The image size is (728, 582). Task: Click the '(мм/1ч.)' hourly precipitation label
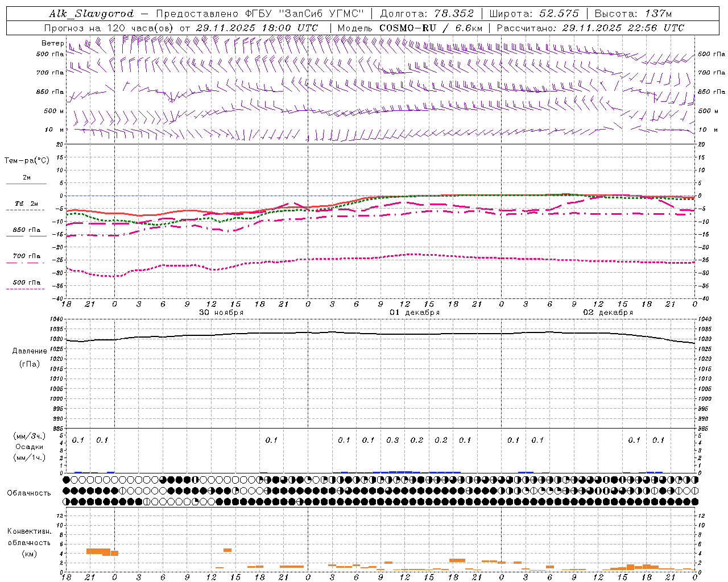click(30, 458)
